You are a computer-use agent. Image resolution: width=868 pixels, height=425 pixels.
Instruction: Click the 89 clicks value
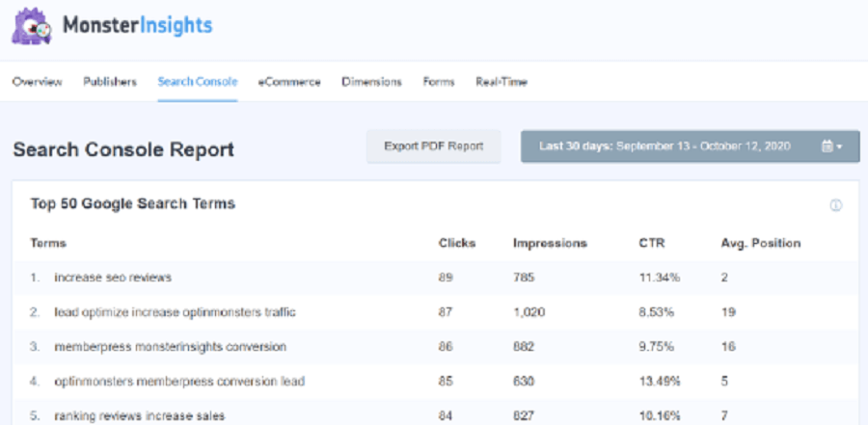point(446,278)
